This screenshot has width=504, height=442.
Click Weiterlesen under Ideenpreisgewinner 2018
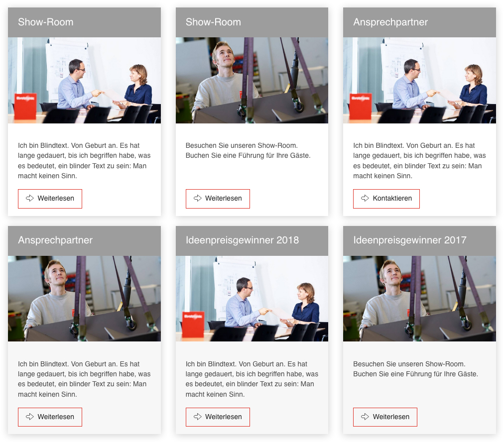[218, 417]
